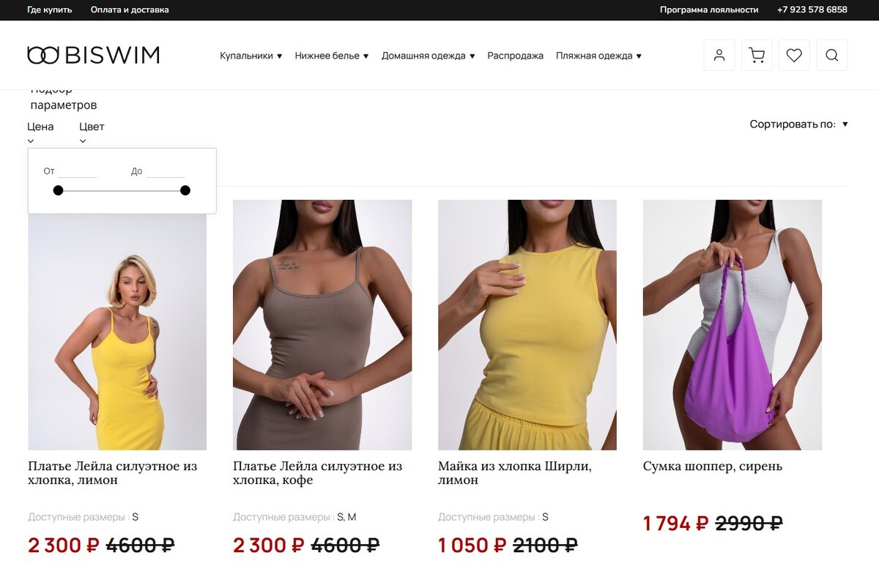Collapse the Цена filter
Image resolution: width=879 pixels, height=588 pixels.
[x=40, y=131]
